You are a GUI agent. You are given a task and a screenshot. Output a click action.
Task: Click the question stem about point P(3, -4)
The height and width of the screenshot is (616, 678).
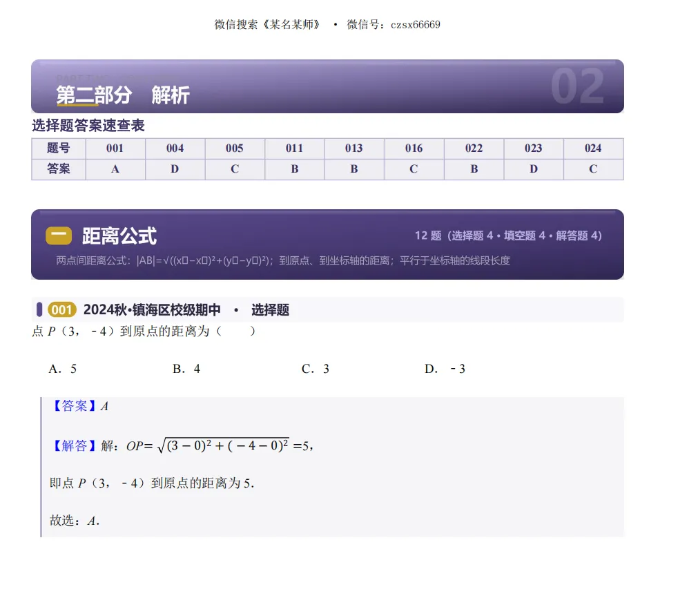pos(144,331)
